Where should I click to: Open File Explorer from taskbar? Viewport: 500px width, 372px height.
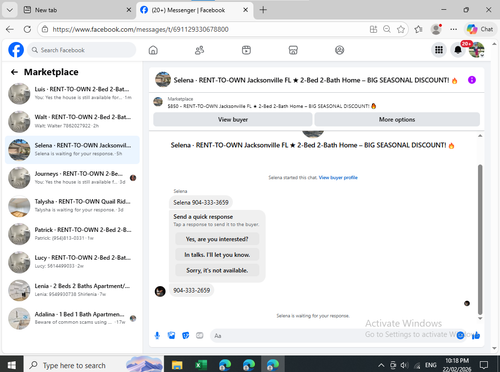[x=177, y=365]
